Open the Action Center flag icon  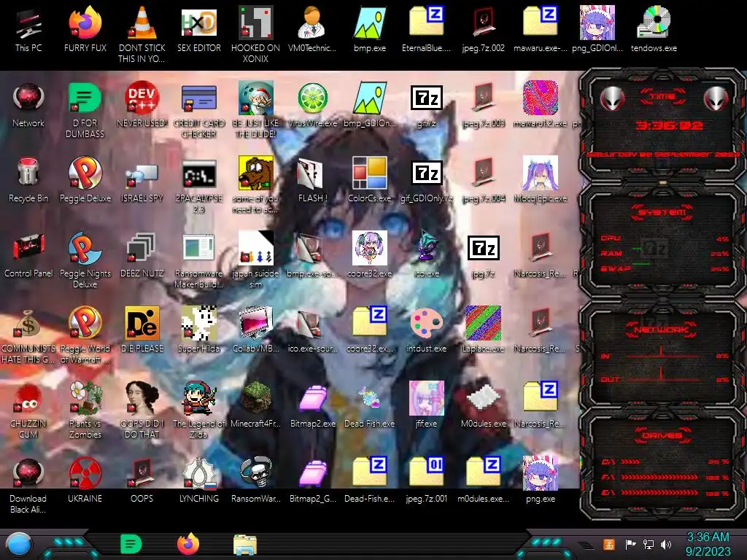click(631, 544)
